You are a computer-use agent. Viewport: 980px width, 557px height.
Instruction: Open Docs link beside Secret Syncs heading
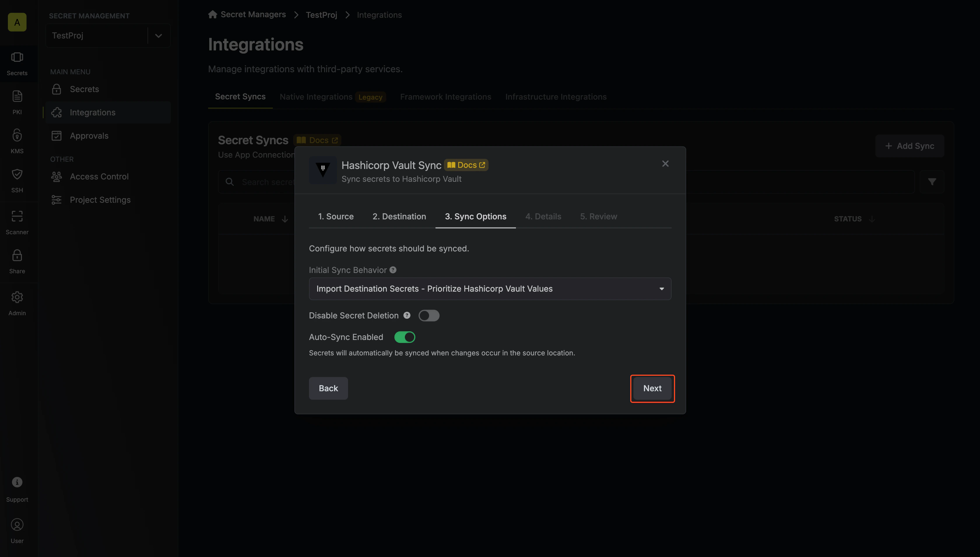[x=317, y=140]
